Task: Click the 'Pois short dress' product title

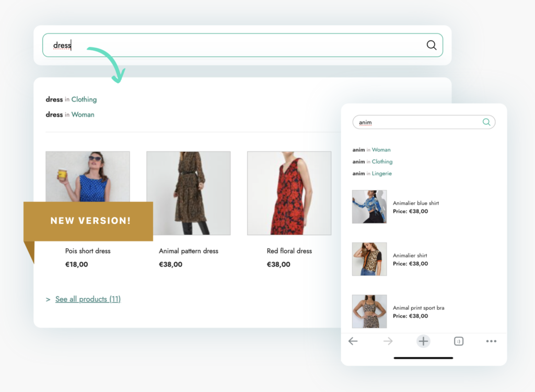Action: tap(88, 251)
